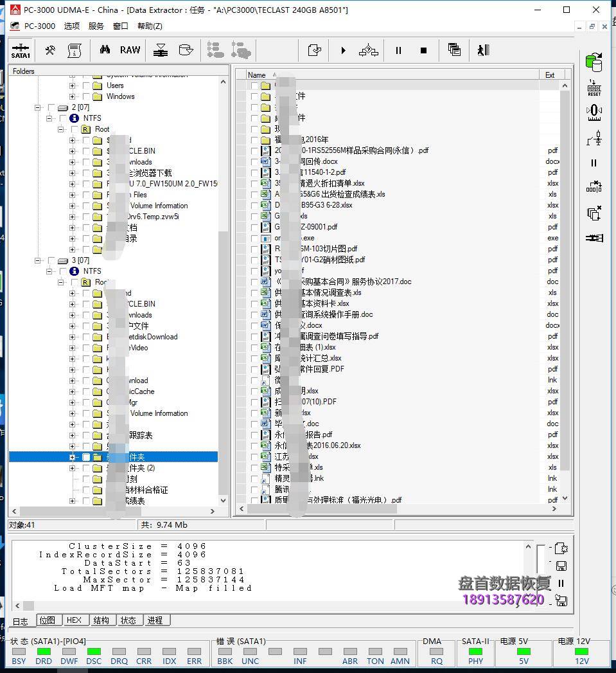Click the pause icon in right sidebar

[x=594, y=163]
